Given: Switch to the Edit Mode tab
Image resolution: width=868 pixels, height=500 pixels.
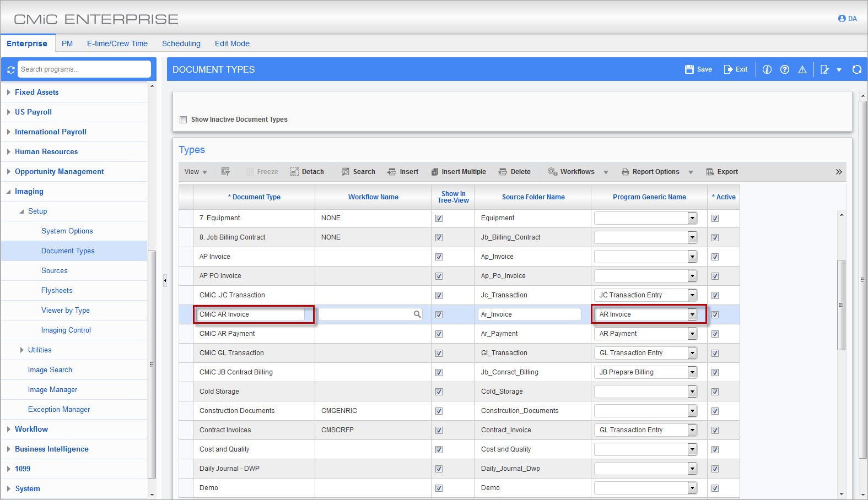Looking at the screenshot, I should (232, 44).
